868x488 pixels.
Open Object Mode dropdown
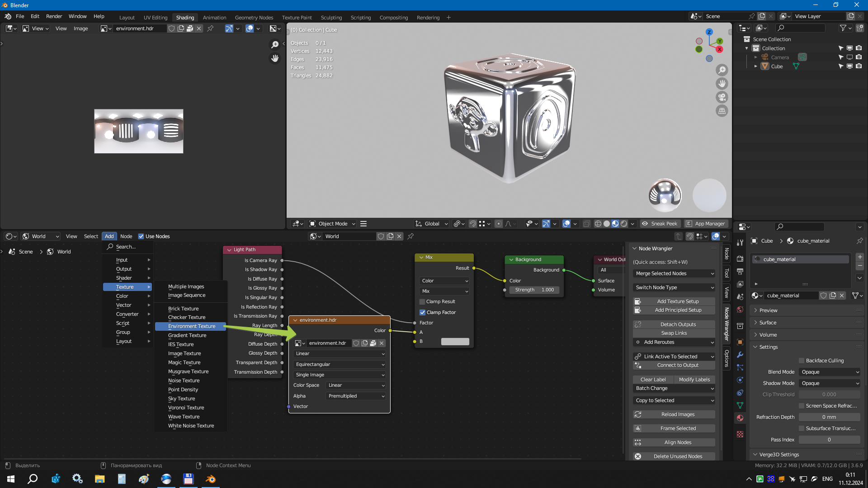(332, 224)
